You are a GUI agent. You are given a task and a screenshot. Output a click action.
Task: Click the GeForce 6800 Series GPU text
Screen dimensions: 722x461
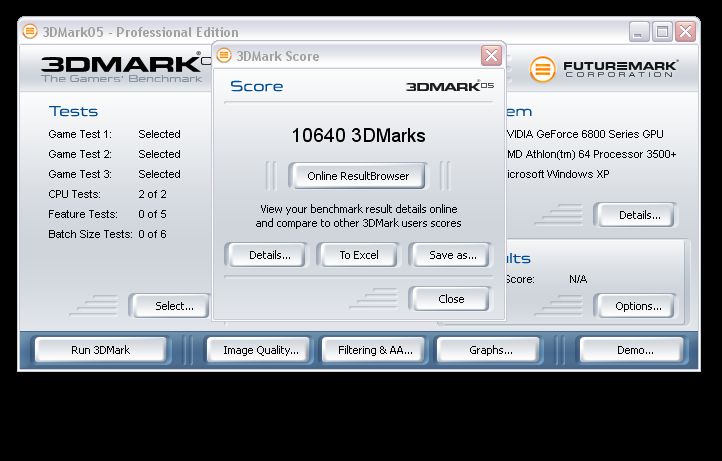pyautogui.click(x=585, y=134)
